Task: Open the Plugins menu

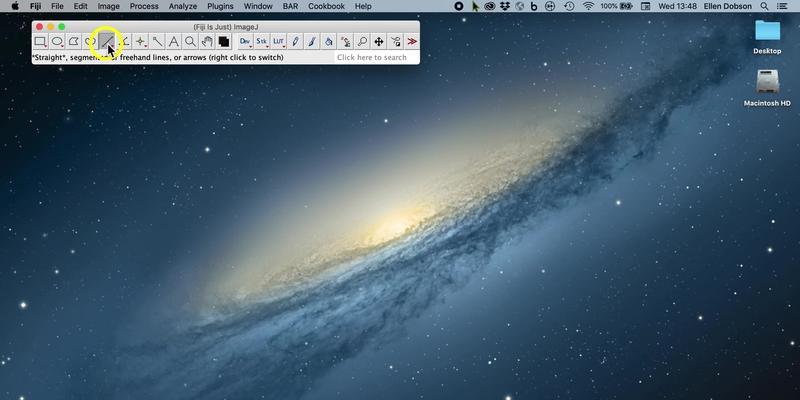Action: [x=220, y=6]
